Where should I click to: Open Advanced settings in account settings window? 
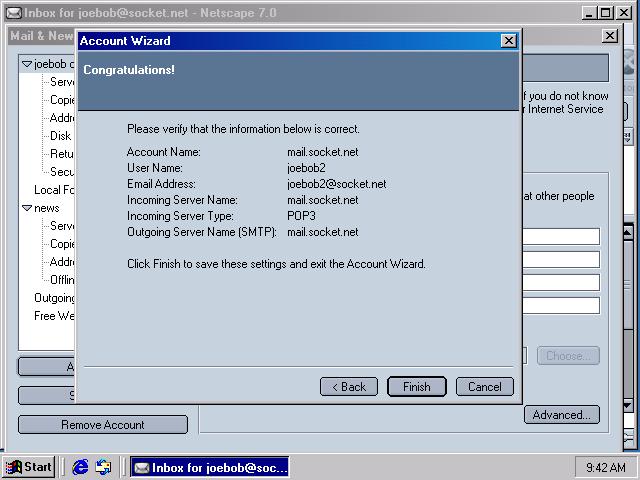point(562,415)
